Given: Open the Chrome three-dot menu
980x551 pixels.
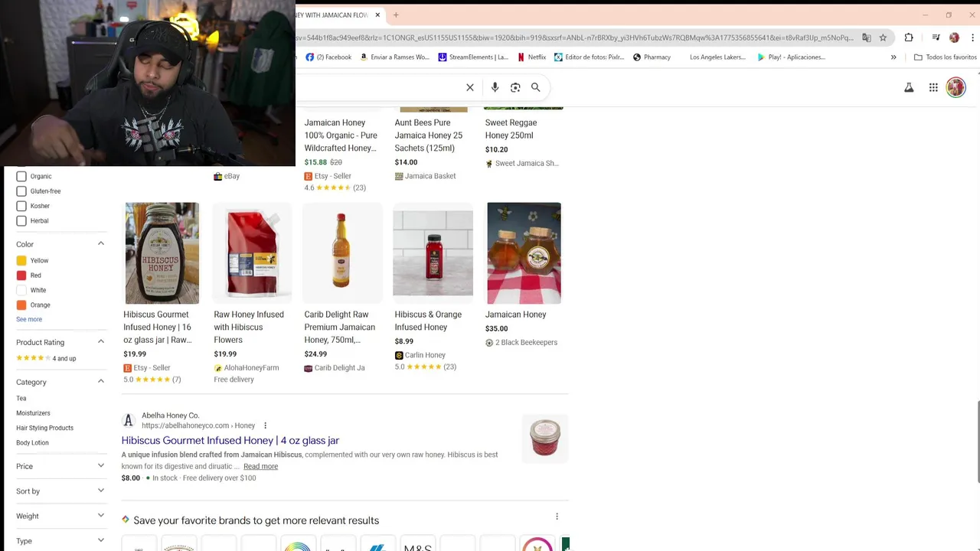Looking at the screenshot, I should [971, 37].
